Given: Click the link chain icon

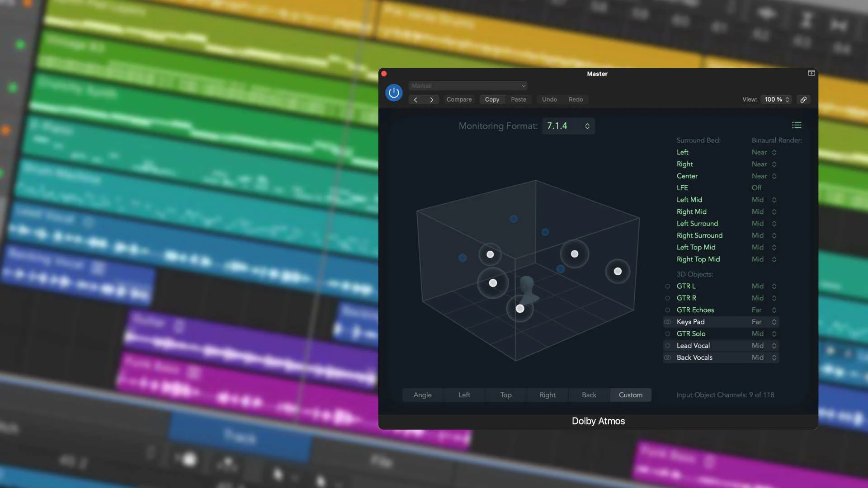Looking at the screenshot, I should [x=803, y=99].
